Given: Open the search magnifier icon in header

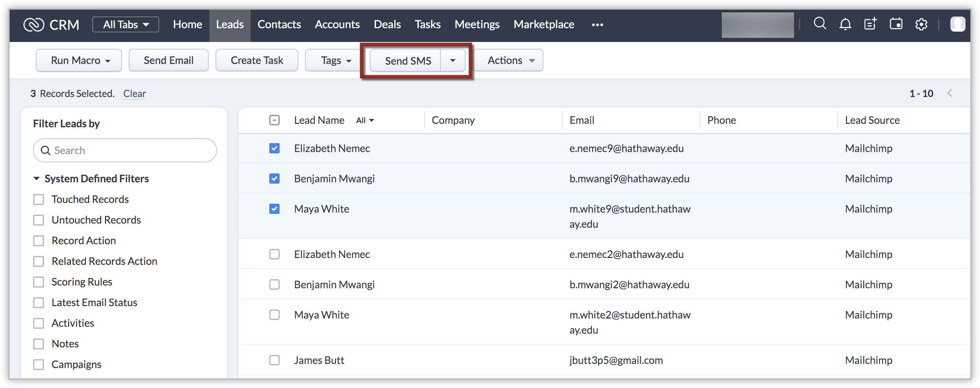Looking at the screenshot, I should [x=820, y=24].
